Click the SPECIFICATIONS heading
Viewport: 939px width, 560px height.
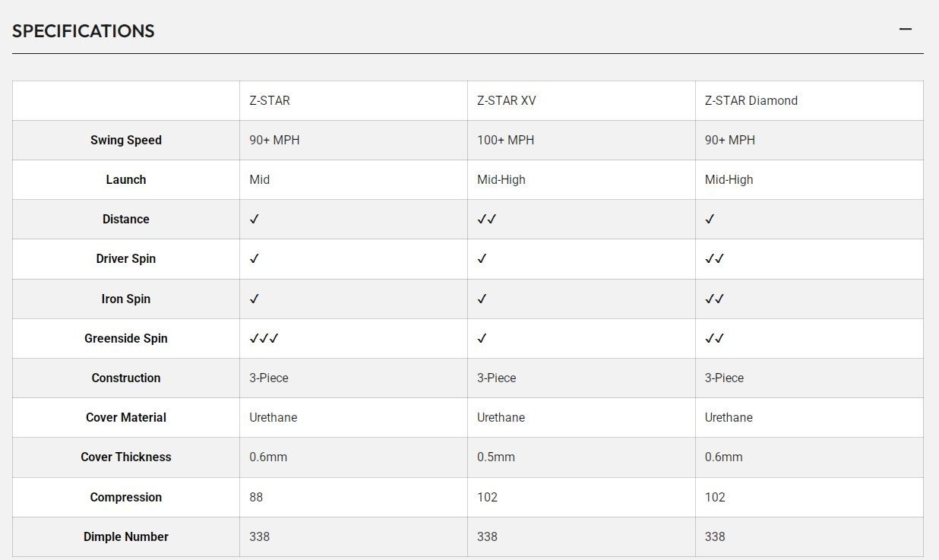(x=84, y=31)
